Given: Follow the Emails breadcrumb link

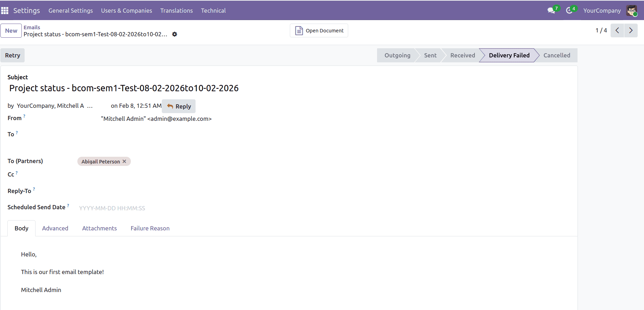Looking at the screenshot, I should [x=32, y=27].
